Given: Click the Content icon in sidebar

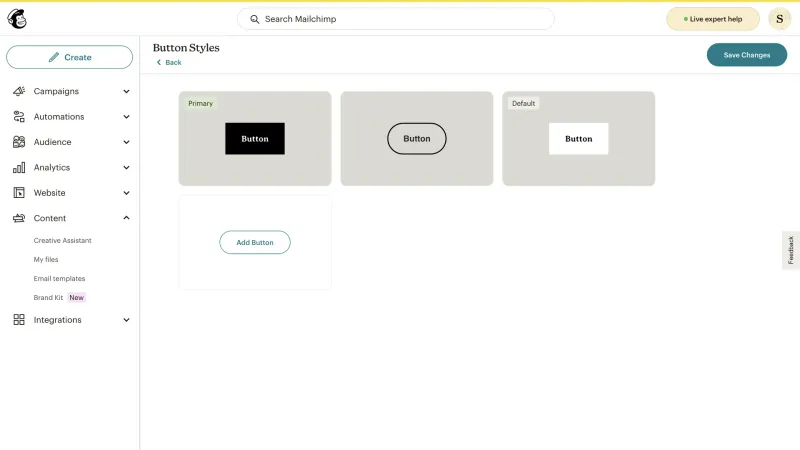Looking at the screenshot, I should tap(19, 218).
